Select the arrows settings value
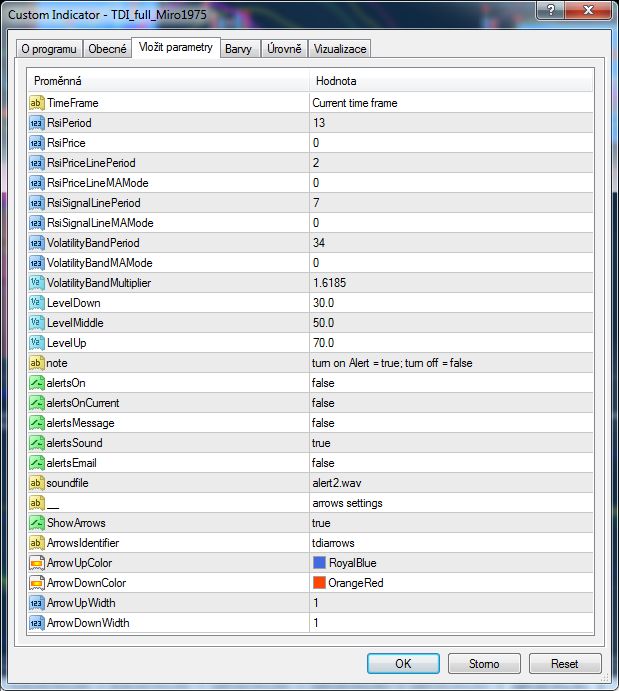The width and height of the screenshot is (619, 691). point(348,503)
